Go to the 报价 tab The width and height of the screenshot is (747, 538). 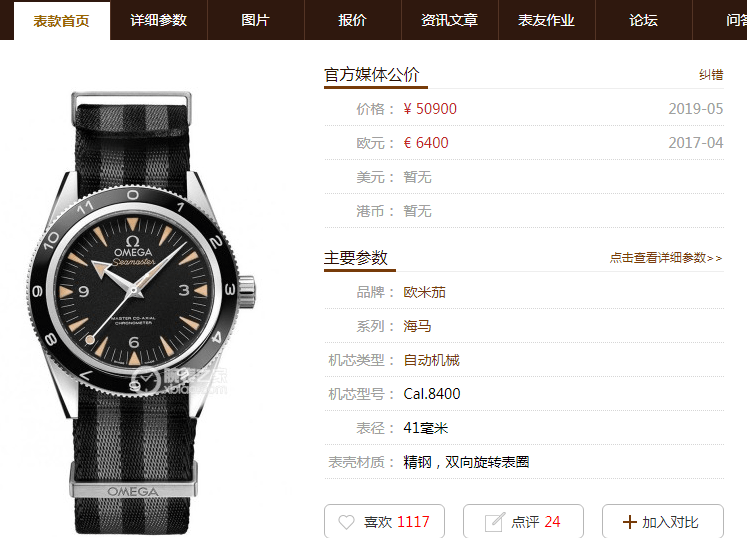(353, 20)
